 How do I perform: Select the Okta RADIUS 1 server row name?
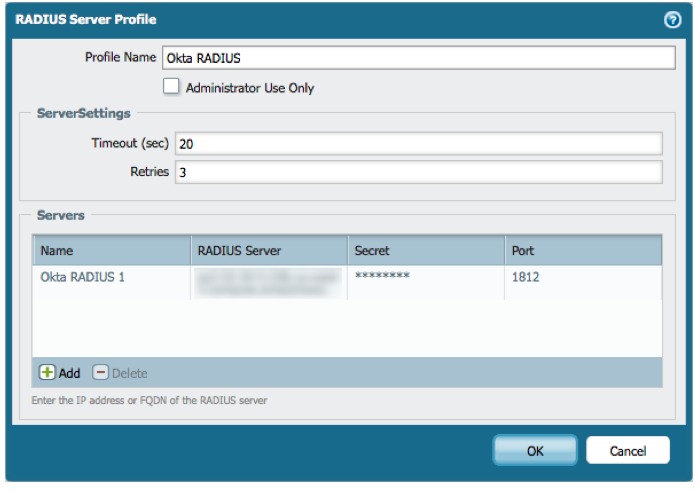83,277
